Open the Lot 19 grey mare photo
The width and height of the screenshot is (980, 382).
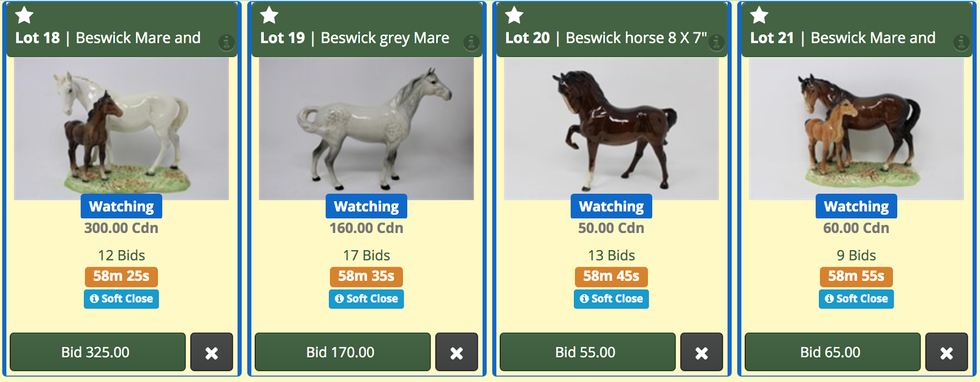coord(366,129)
